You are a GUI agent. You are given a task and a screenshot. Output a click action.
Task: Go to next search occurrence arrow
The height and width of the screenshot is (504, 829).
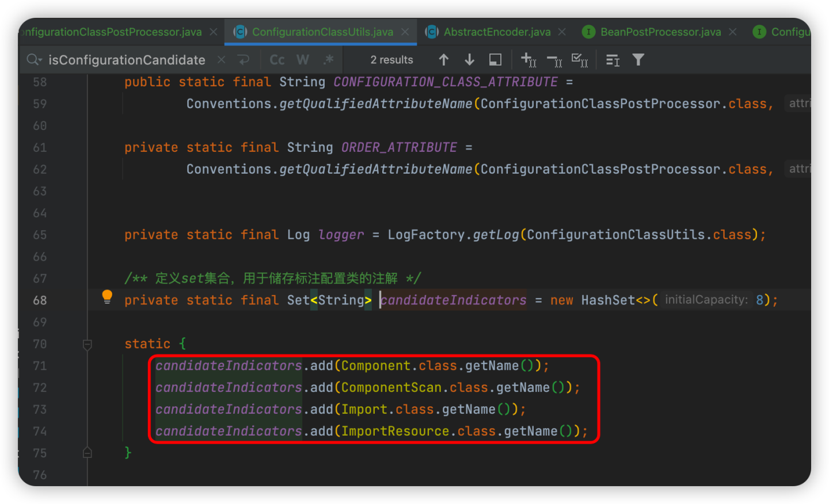(x=469, y=60)
